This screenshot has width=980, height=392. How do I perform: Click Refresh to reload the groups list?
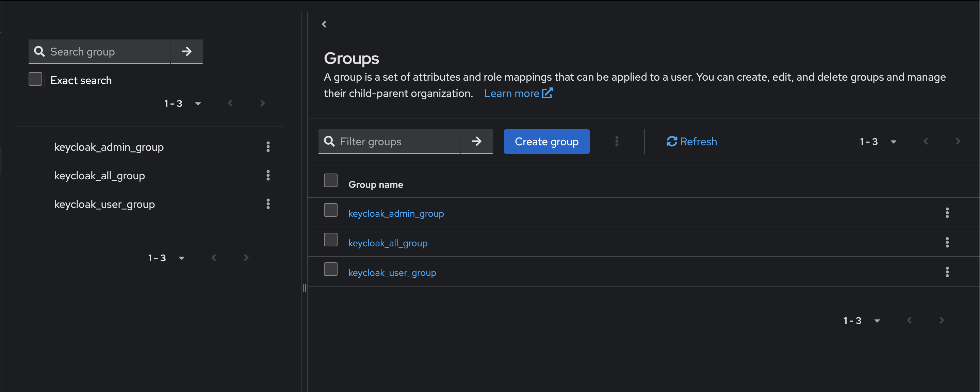[692, 141]
